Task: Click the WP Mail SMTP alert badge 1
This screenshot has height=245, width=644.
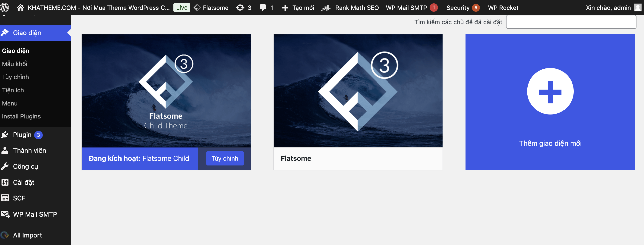Action: coord(434,8)
